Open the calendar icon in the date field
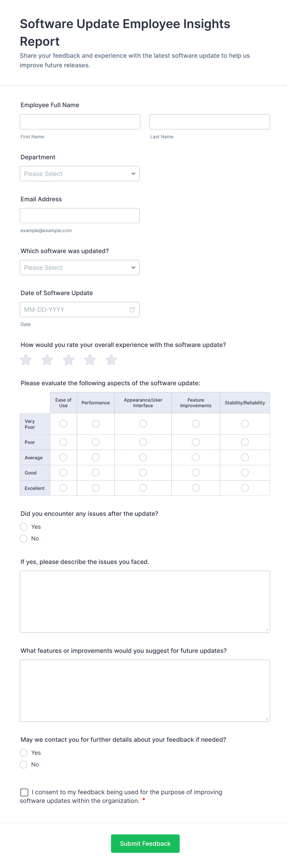Screen dimensions: 287x868 pyautogui.click(x=132, y=309)
